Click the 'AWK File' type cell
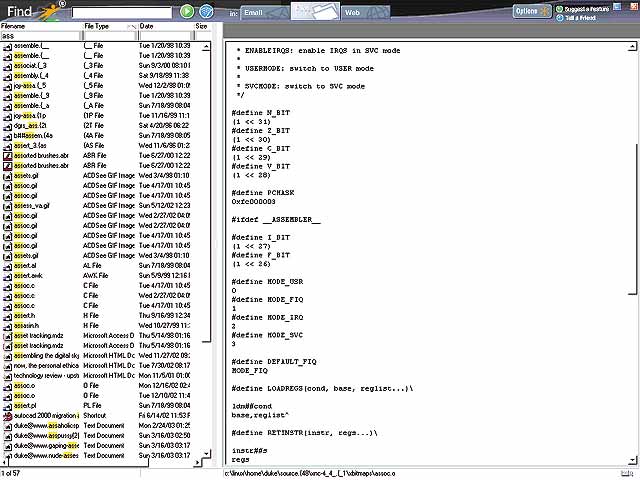 (x=96, y=276)
